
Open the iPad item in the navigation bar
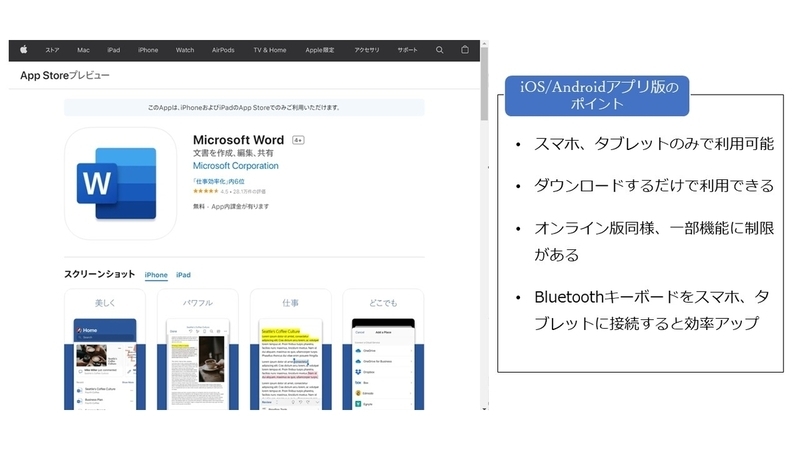pos(114,50)
